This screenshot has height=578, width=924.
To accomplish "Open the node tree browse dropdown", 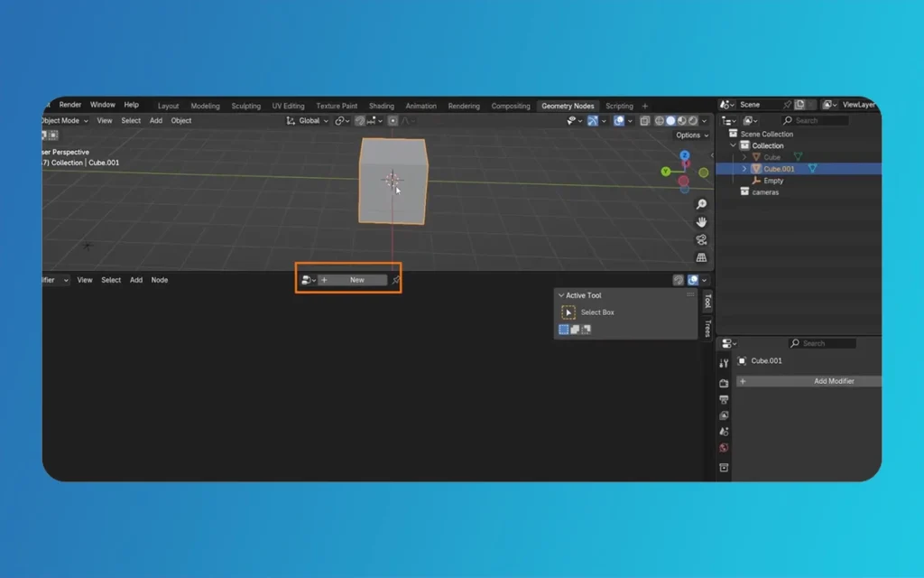I will tap(309, 280).
